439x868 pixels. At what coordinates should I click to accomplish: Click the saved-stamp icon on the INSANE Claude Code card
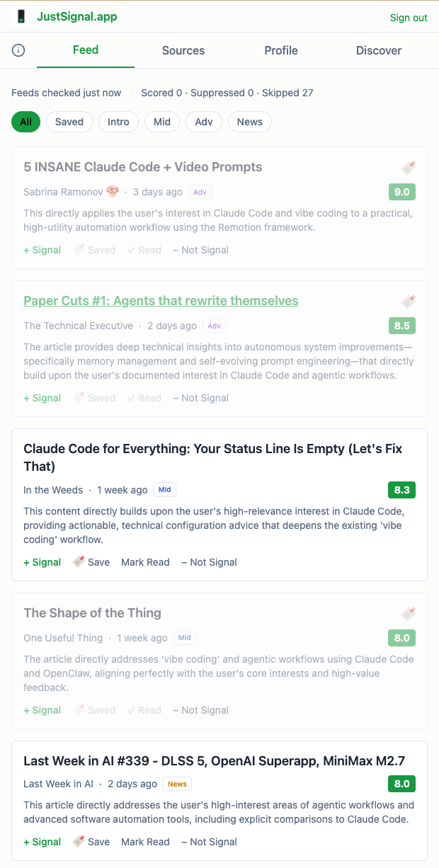[409, 168]
